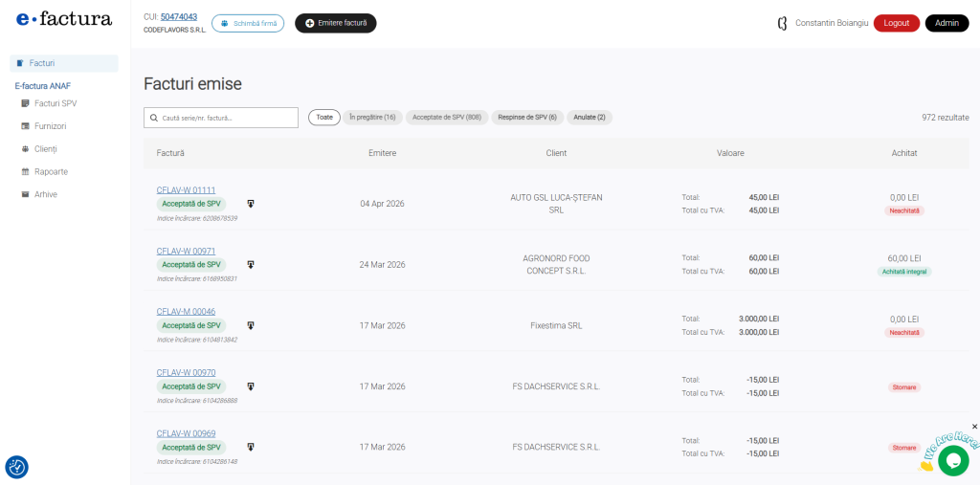
Task: Show Anulate (2) invoices
Action: point(590,118)
